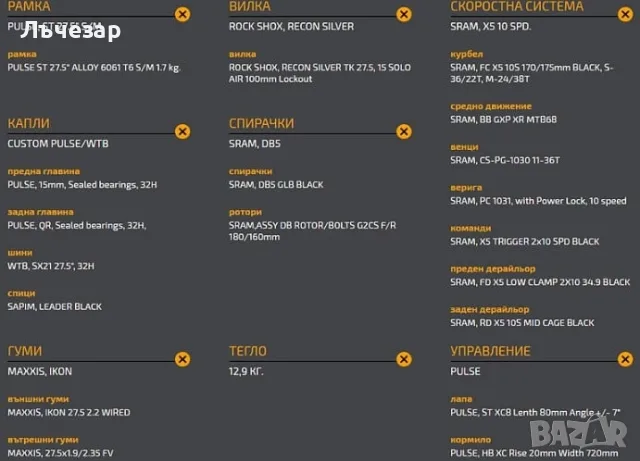Click the УПРАВЛЕНИЕ section heading

point(490,351)
